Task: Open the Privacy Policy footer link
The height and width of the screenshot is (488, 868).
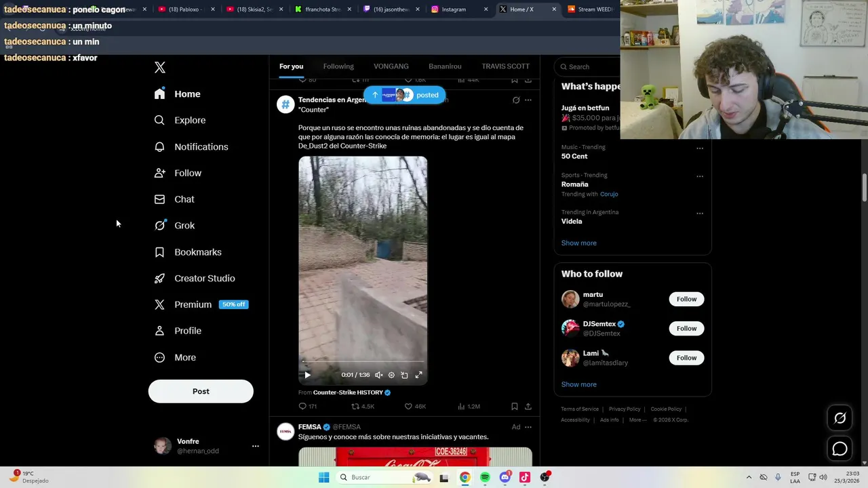Action: click(x=625, y=409)
